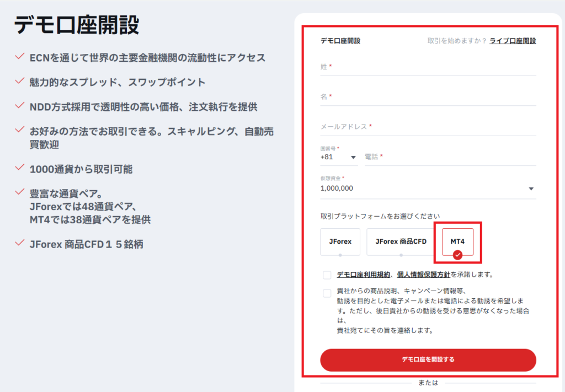Click the デモ口座を開設する button
The width and height of the screenshot is (565, 392).
pos(428,359)
